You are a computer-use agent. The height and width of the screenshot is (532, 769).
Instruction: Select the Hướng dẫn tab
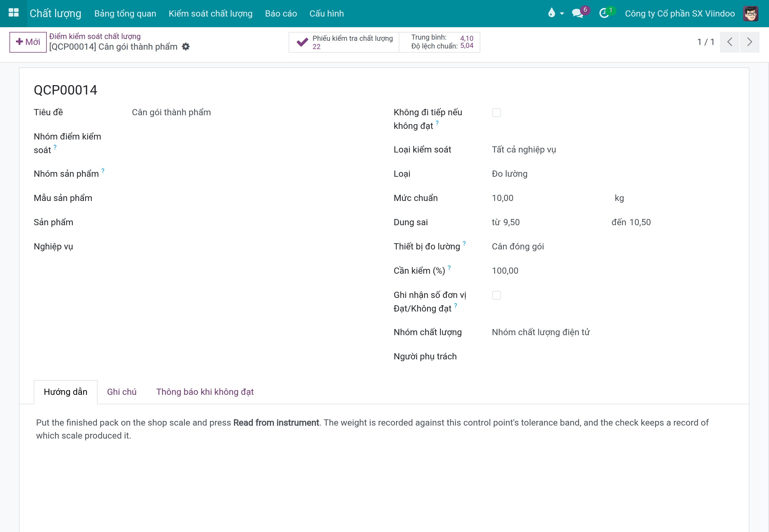[x=65, y=392]
